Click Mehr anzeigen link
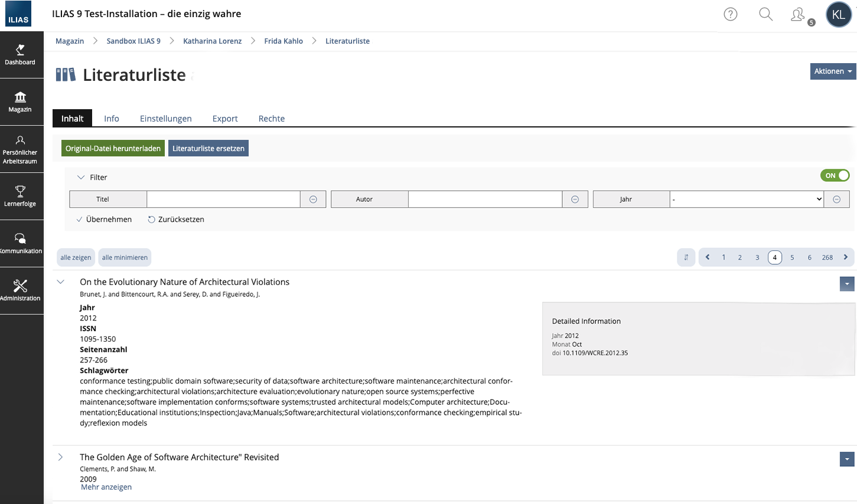Viewport: 857px width, 504px height. (106, 487)
